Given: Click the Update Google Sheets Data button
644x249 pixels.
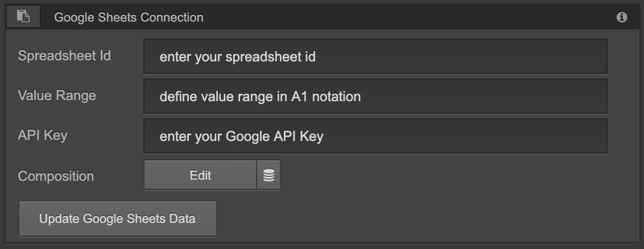Looking at the screenshot, I should pos(117,218).
